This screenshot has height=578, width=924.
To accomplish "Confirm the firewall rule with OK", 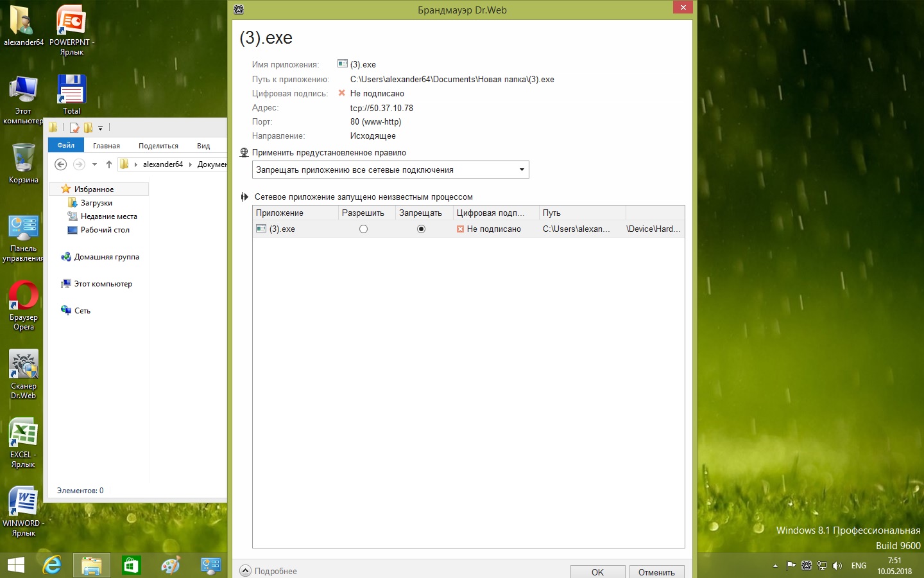I will click(x=597, y=572).
